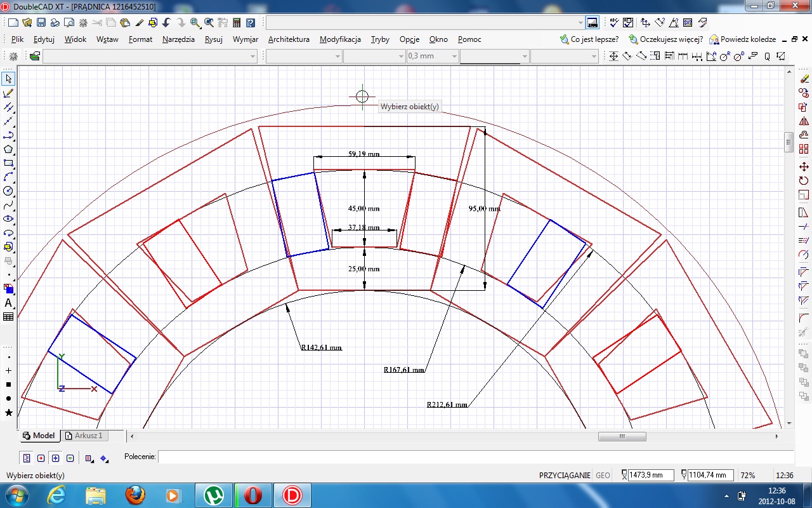Click the 'Co jest lepsze?' link

pos(594,39)
